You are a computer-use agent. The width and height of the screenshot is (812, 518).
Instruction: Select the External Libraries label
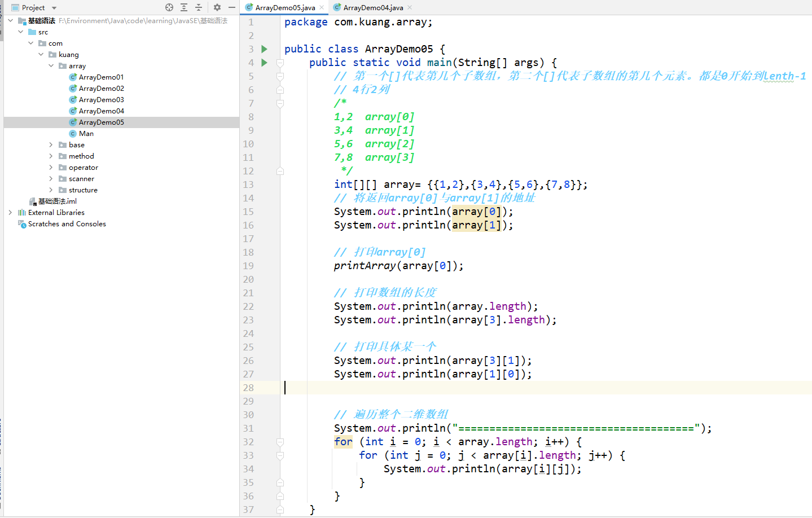[x=56, y=213]
